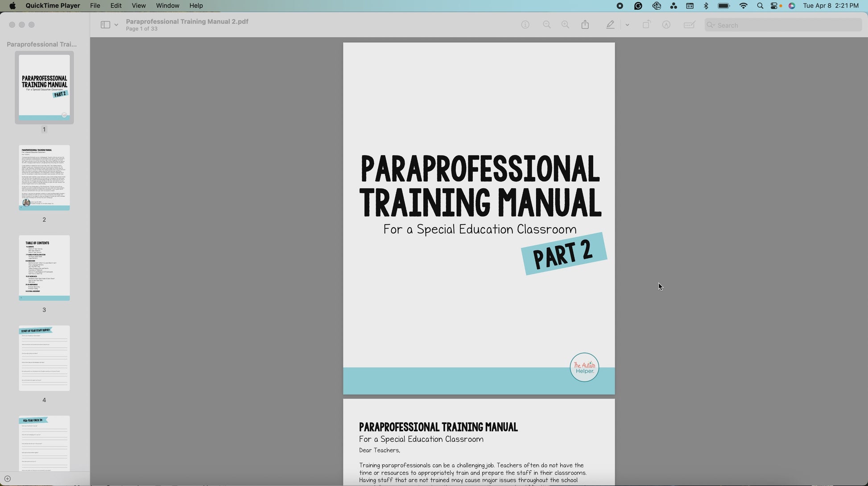Zoom in using the magnifier plus icon
The width and height of the screenshot is (868, 486).
pyautogui.click(x=565, y=25)
